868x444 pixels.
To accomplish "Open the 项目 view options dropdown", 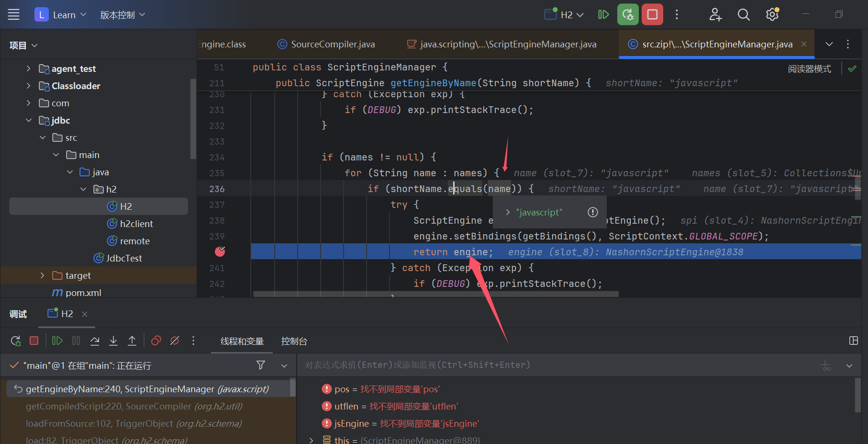I will click(x=34, y=46).
